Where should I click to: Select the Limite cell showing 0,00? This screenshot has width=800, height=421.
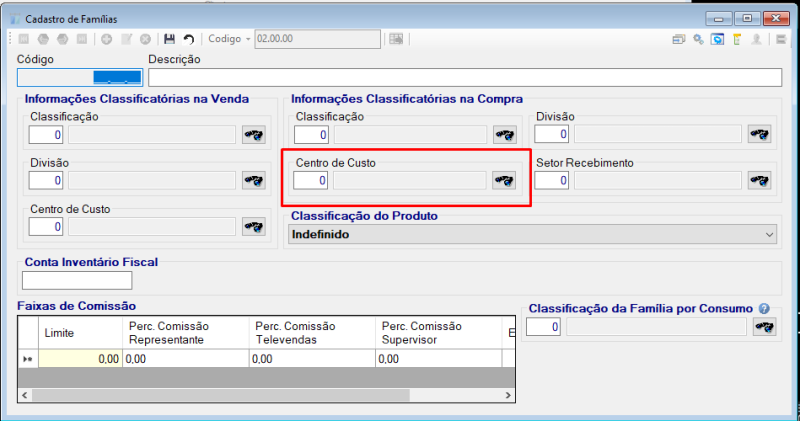coord(81,359)
